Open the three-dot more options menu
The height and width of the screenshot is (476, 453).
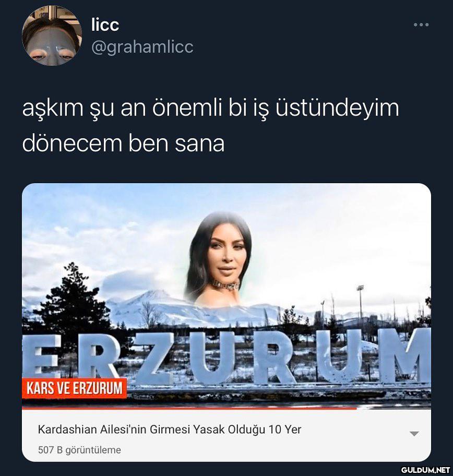point(421,25)
